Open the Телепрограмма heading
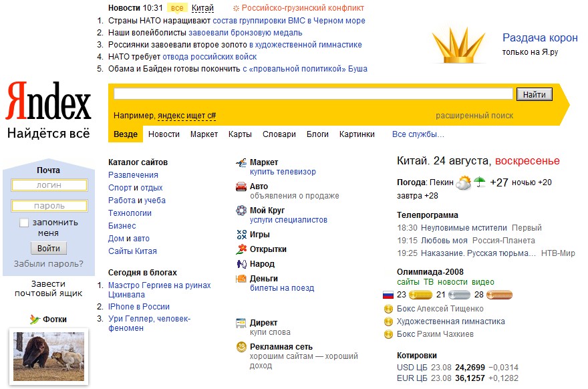 pos(428,215)
